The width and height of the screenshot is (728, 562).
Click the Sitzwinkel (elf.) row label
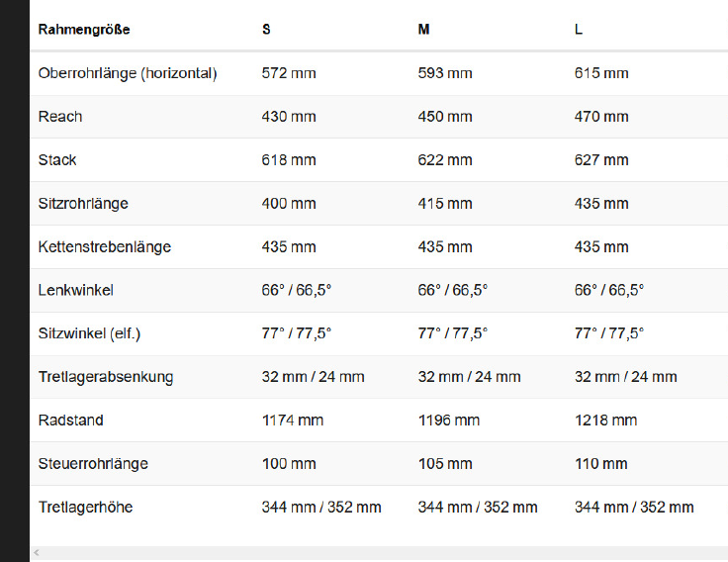point(89,333)
